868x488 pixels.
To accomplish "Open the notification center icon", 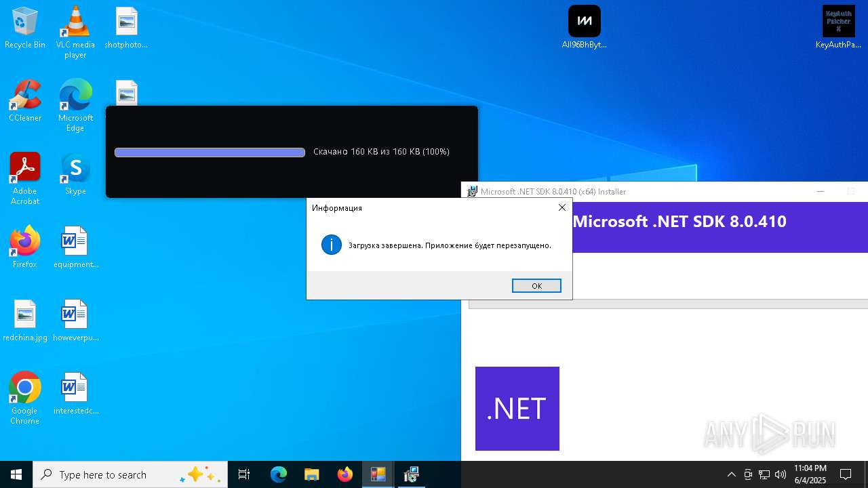I will pos(846,474).
